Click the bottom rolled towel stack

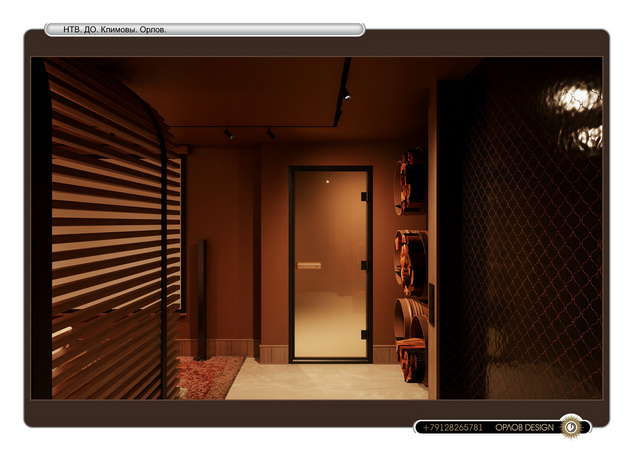click(410, 340)
